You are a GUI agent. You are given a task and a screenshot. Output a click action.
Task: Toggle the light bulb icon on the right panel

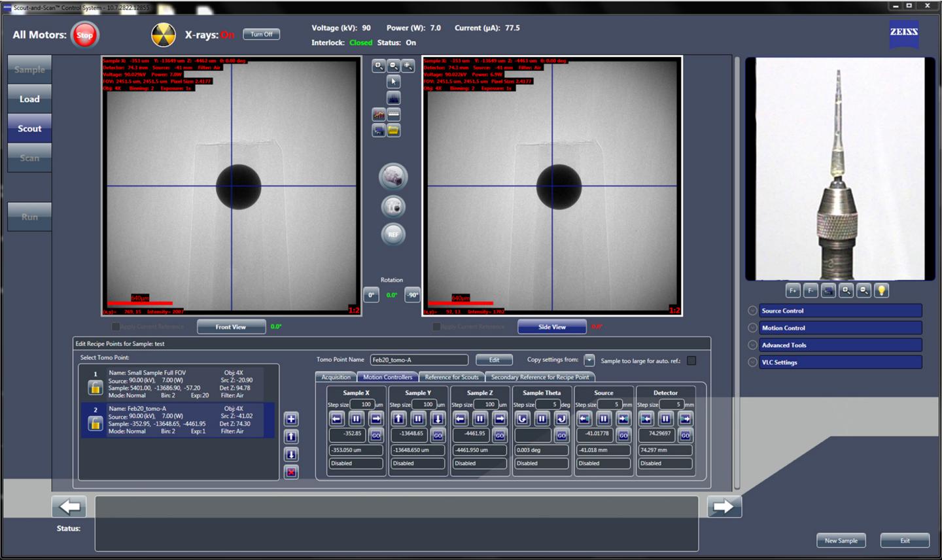pos(881,290)
